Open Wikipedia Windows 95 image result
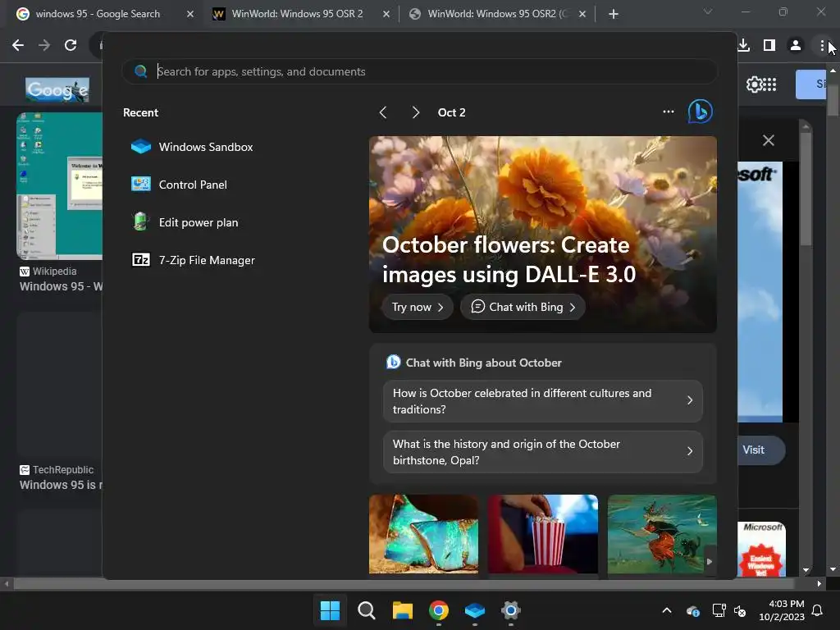Screen dimensions: 840x630 61,279
